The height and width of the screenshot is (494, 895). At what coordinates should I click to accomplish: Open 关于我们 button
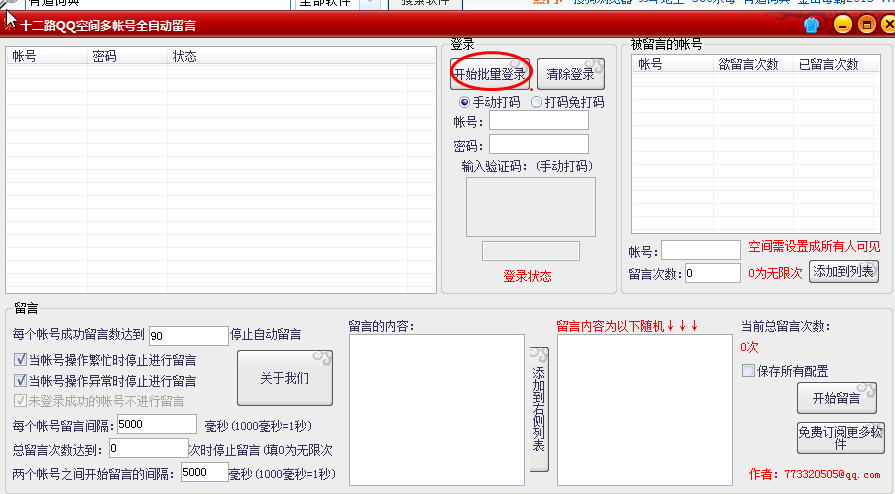coord(284,378)
